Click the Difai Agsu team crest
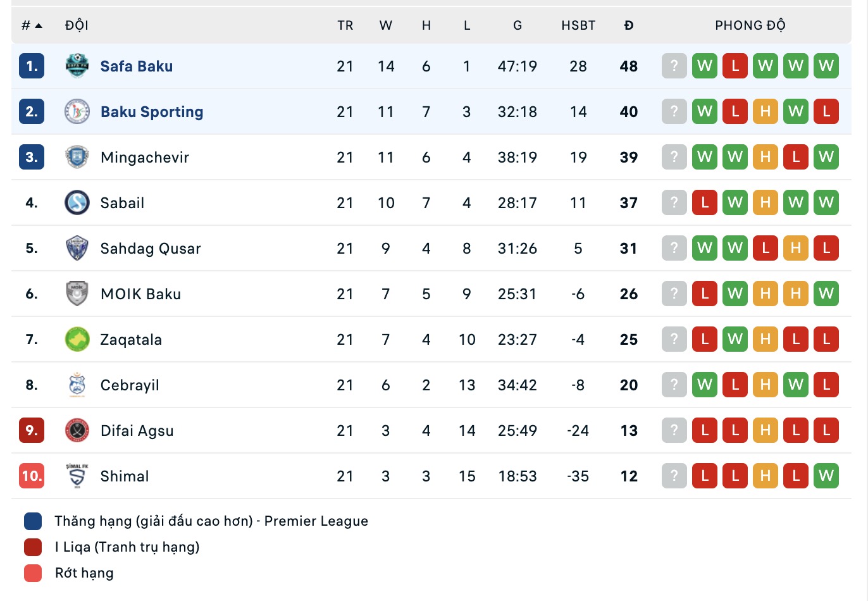This screenshot has height=601, width=868. 76,430
